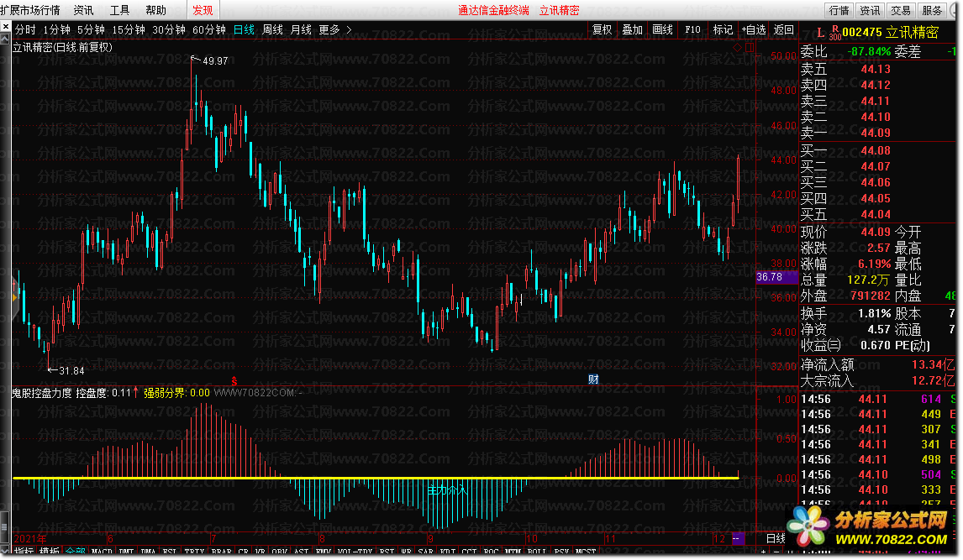This screenshot has width=963, height=560.
Task: Click the orange arrow handle on left edge
Action: coord(15,297)
